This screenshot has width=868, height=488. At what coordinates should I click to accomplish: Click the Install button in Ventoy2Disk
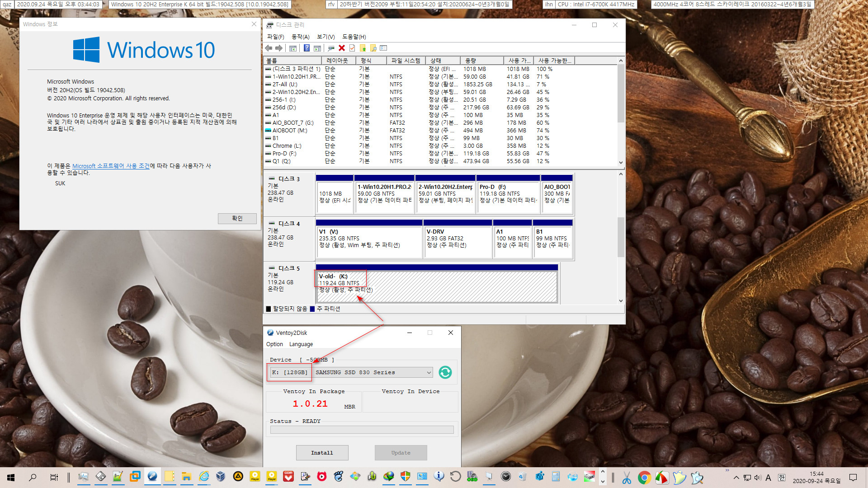[x=322, y=453]
